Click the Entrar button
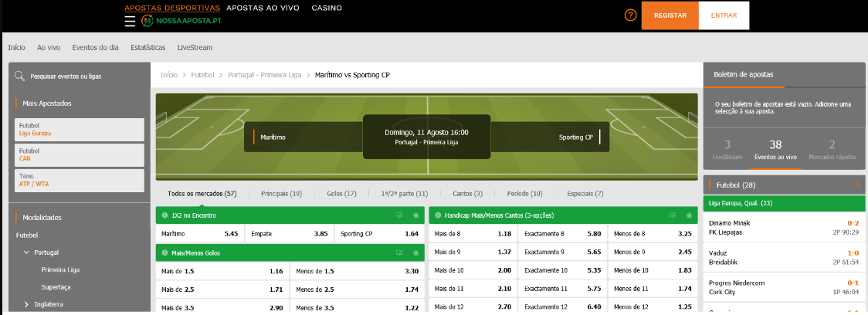Screen dimensions: 868x315 [x=724, y=15]
